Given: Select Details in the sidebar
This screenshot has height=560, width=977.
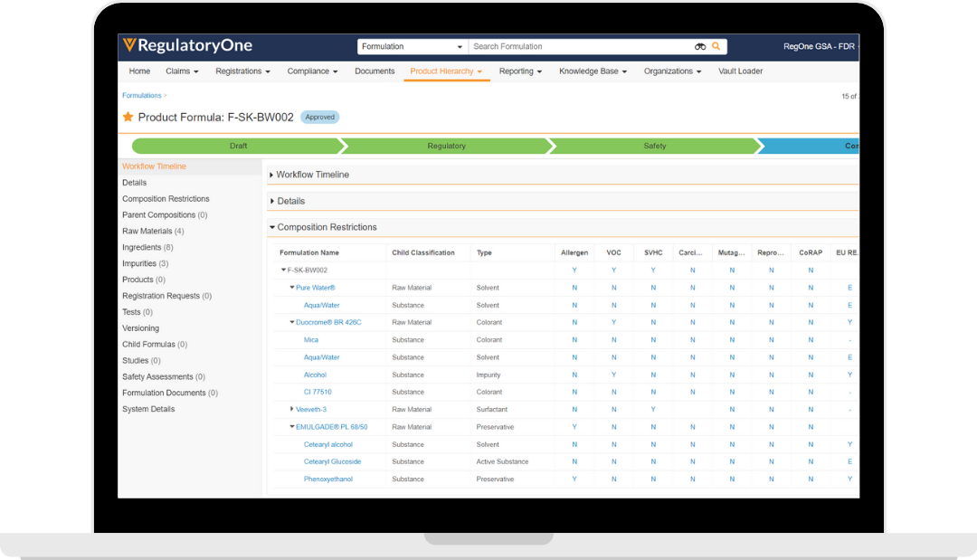Looking at the screenshot, I should 134,183.
